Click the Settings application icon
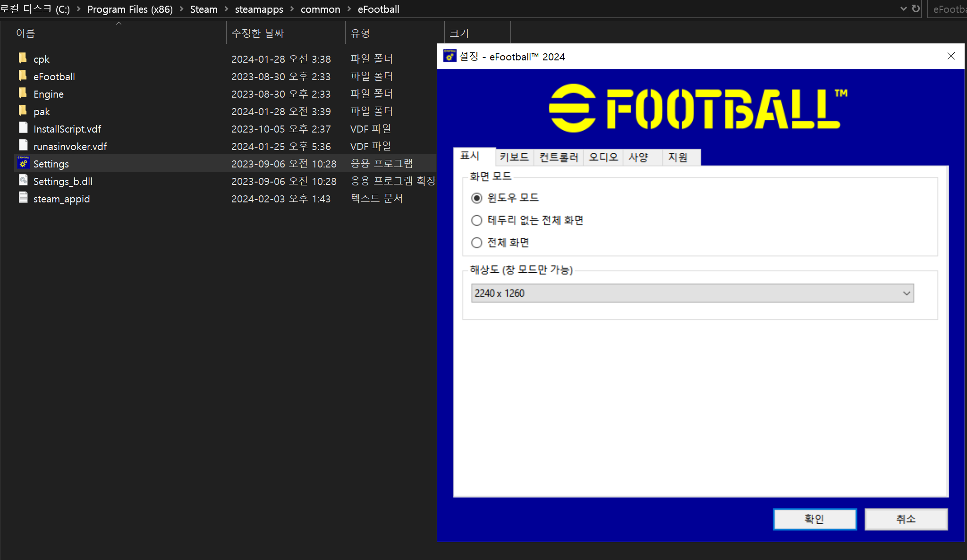967x560 pixels. coord(24,163)
